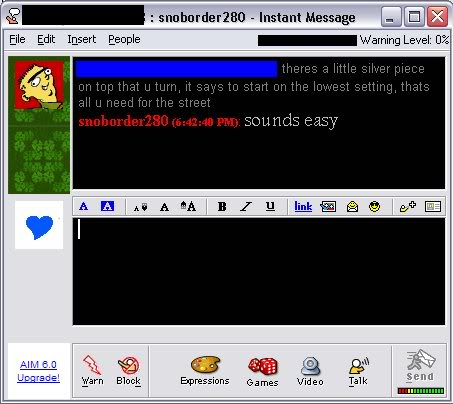Send the instant message
This screenshot has width=453, height=404.
point(420,366)
